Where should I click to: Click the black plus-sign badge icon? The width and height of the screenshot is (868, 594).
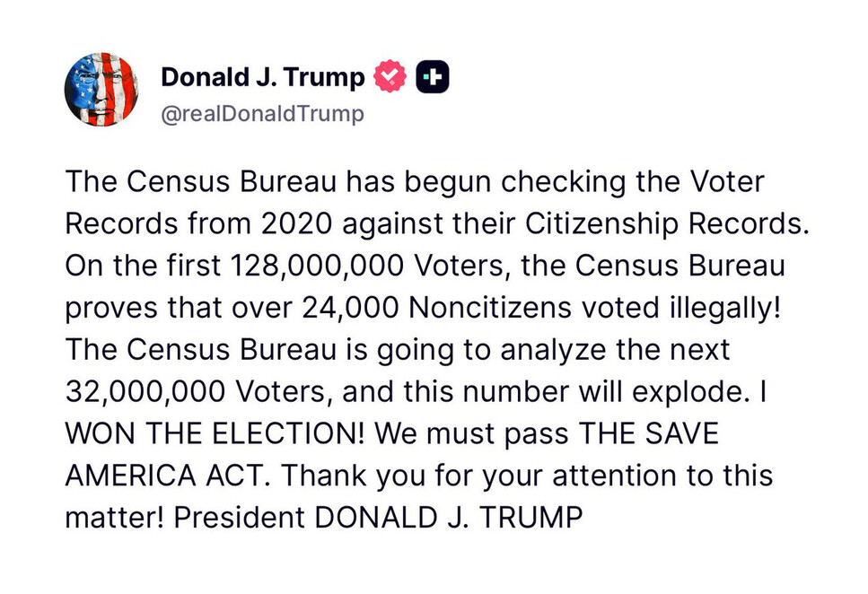coord(433,77)
